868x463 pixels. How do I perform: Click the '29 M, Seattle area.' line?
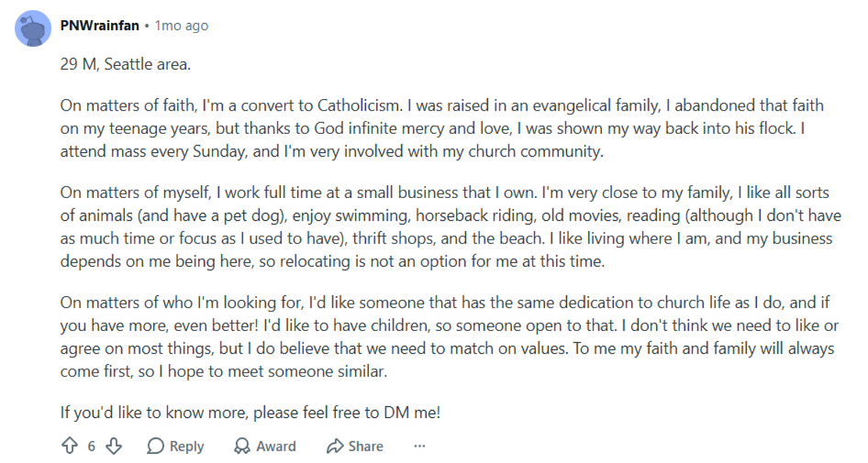tap(126, 64)
